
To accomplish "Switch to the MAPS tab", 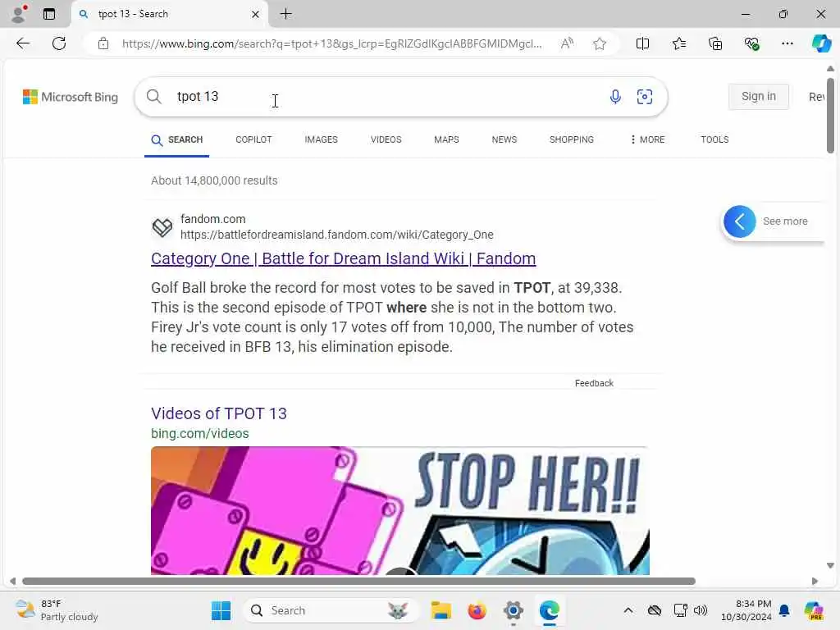I will (x=446, y=139).
